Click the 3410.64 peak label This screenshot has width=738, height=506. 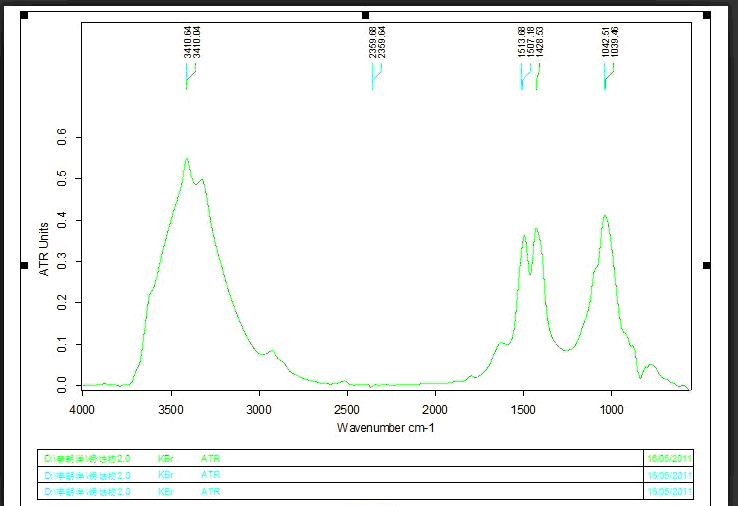pos(188,42)
